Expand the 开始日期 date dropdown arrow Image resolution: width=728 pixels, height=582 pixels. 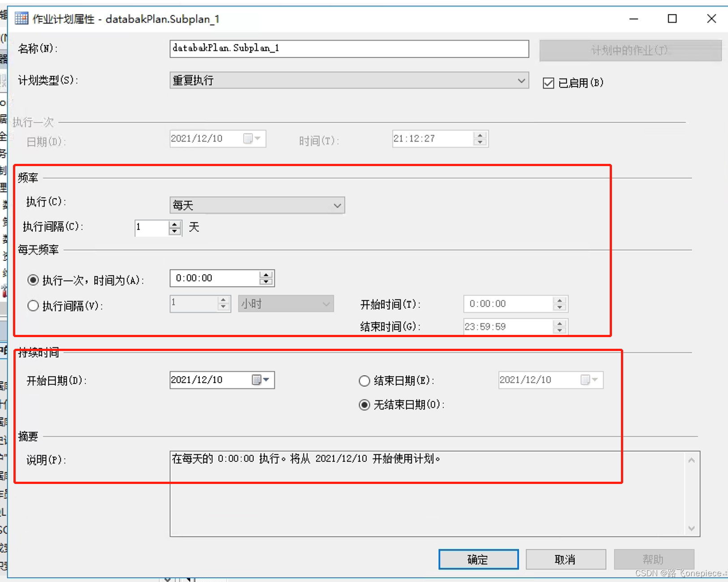point(267,380)
